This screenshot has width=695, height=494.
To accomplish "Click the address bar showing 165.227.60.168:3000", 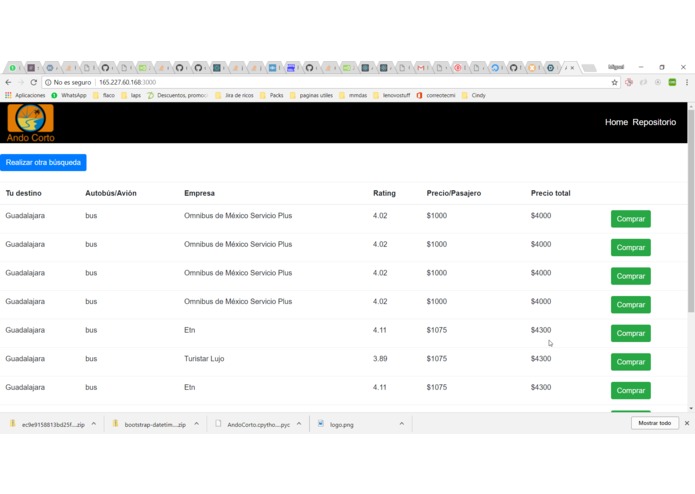I will point(332,82).
